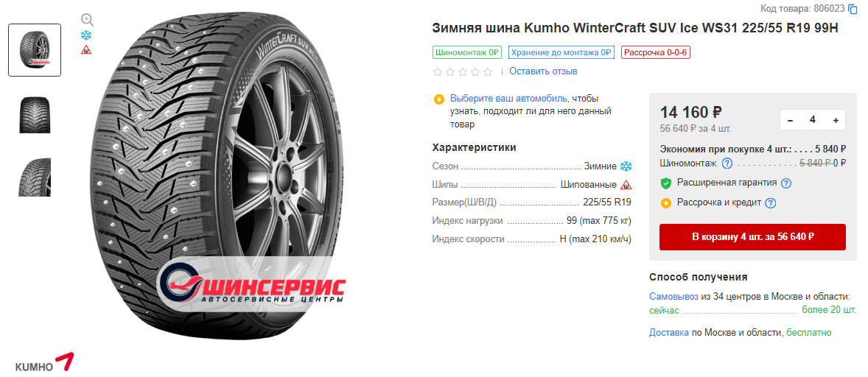The height and width of the screenshot is (377, 868).
Task: Increase tire quantity with plus button
Action: click(836, 120)
